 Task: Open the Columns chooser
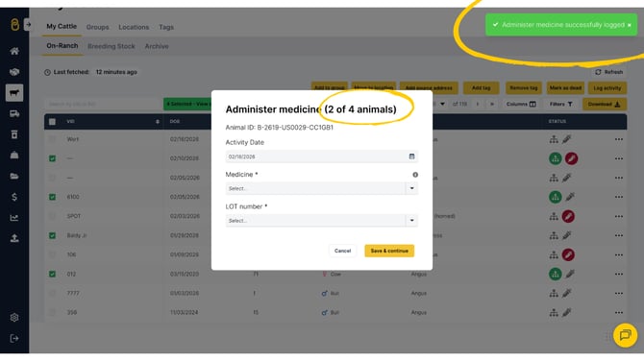pyautogui.click(x=521, y=105)
